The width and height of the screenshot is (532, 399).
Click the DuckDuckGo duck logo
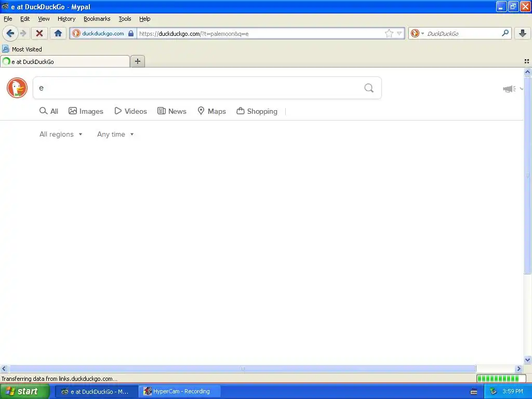click(x=17, y=88)
